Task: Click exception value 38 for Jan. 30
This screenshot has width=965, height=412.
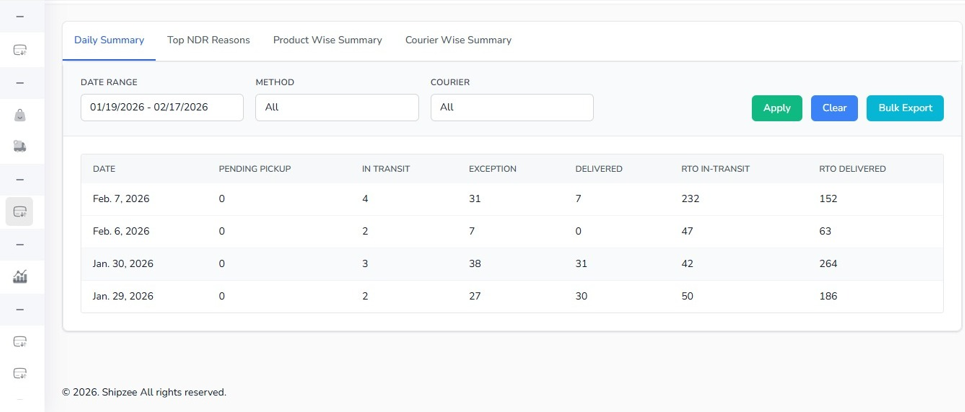Action: (475, 264)
